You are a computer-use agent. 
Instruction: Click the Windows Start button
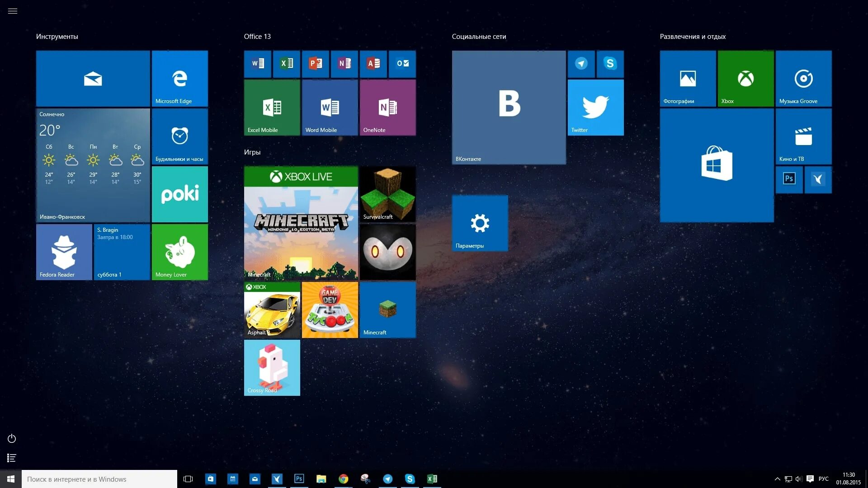11,479
